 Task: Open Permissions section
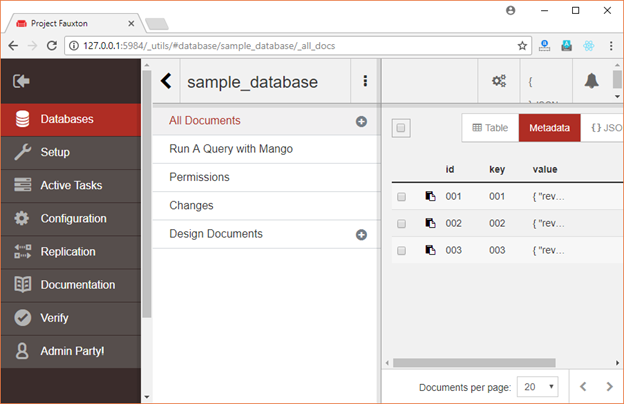coord(199,177)
